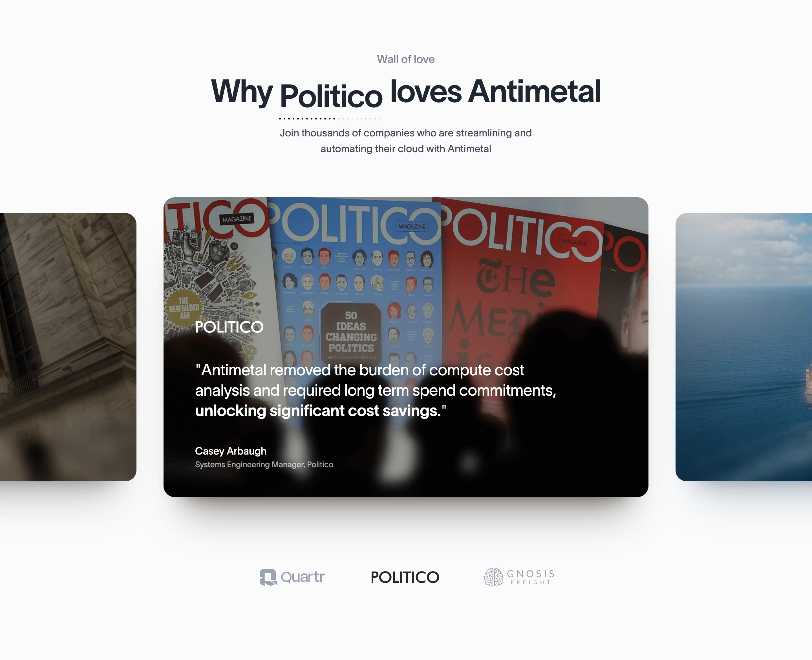Show the next ocean testimonial card
This screenshot has width=812, height=660.
743,347
